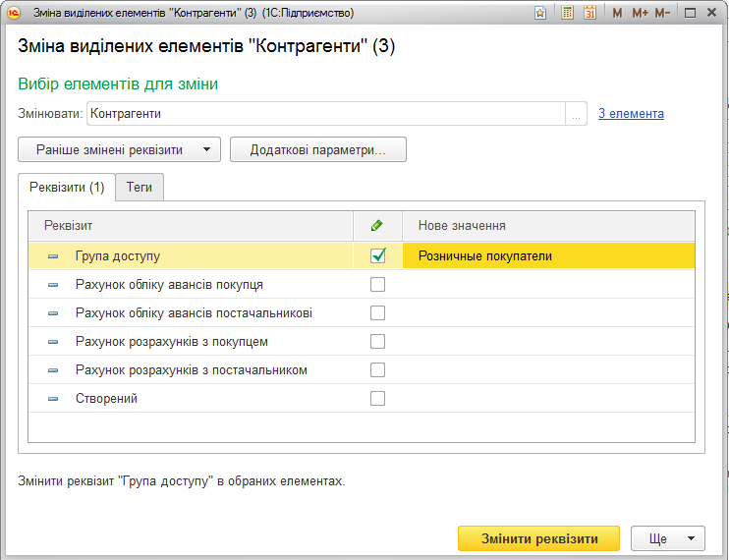This screenshot has width=729, height=560.
Task: Click the M- memory subtract button
Action: tap(662, 13)
